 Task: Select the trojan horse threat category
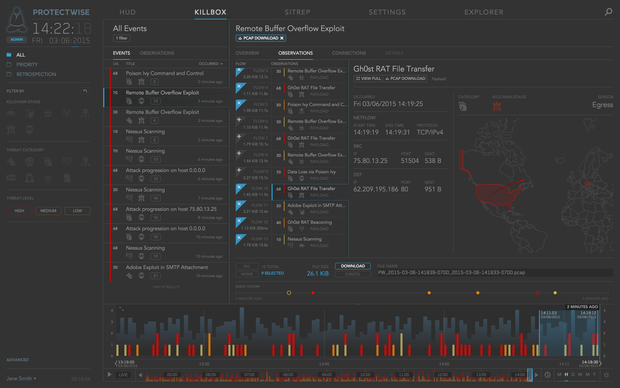tap(48, 162)
